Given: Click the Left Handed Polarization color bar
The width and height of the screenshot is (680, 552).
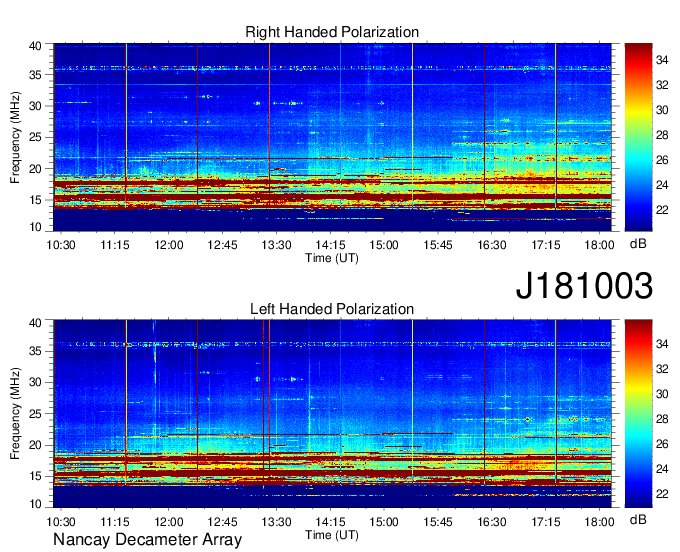Looking at the screenshot, I should [x=638, y=414].
